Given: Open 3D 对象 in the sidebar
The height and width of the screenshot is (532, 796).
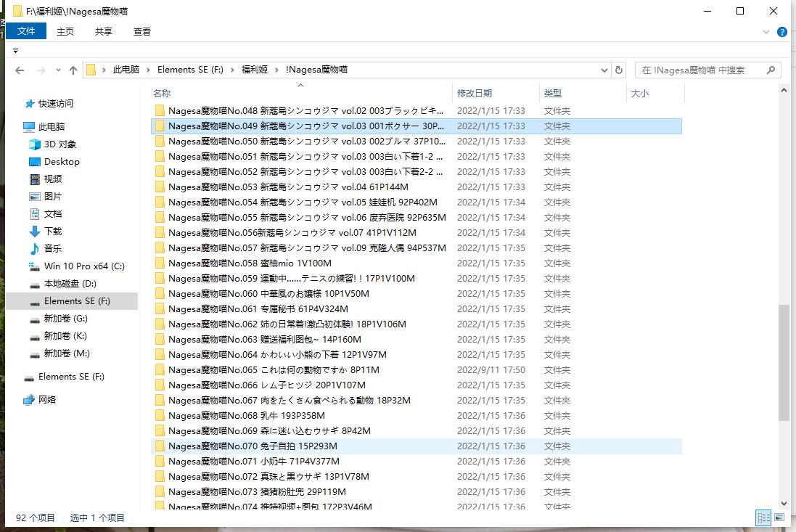Looking at the screenshot, I should (53, 144).
